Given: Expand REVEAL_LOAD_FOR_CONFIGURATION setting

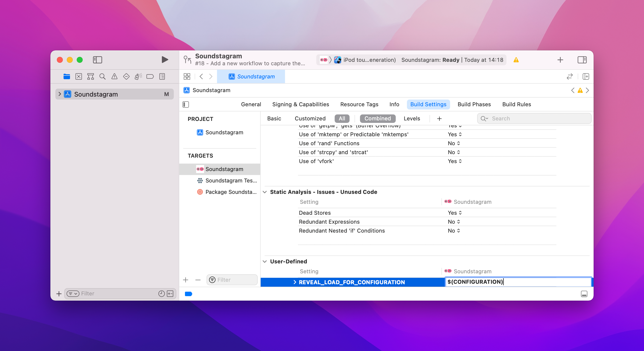Looking at the screenshot, I should 295,282.
